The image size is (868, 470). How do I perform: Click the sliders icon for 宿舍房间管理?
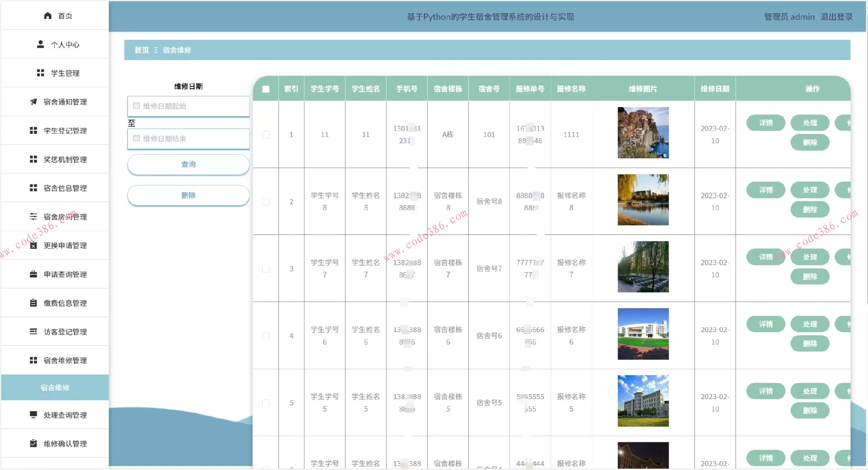tap(33, 216)
